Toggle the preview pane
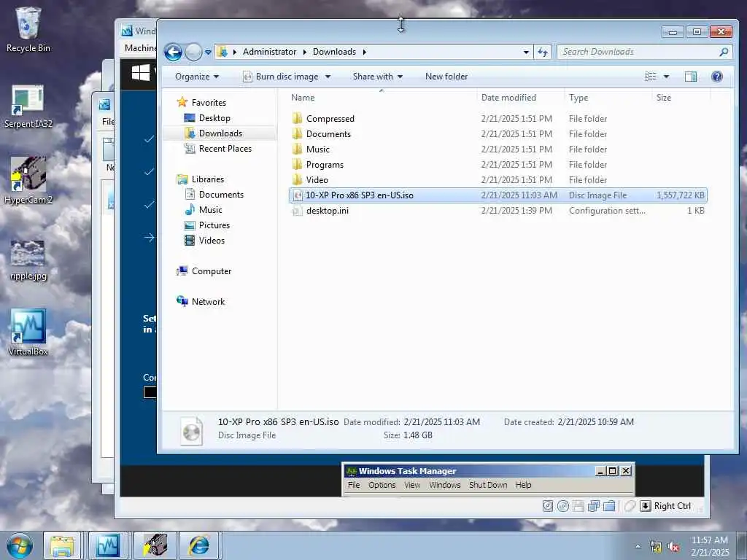Screen dimensions: 747x560 pos(691,77)
